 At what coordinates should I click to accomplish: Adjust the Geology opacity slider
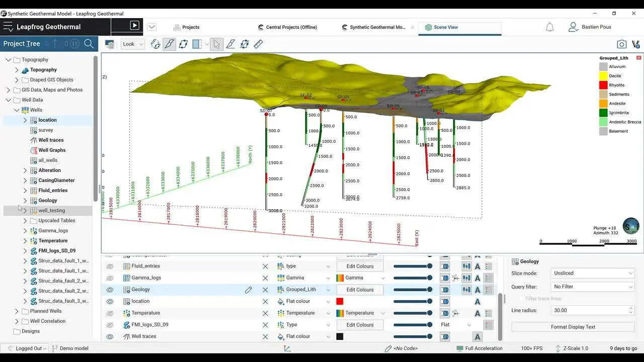(413, 290)
